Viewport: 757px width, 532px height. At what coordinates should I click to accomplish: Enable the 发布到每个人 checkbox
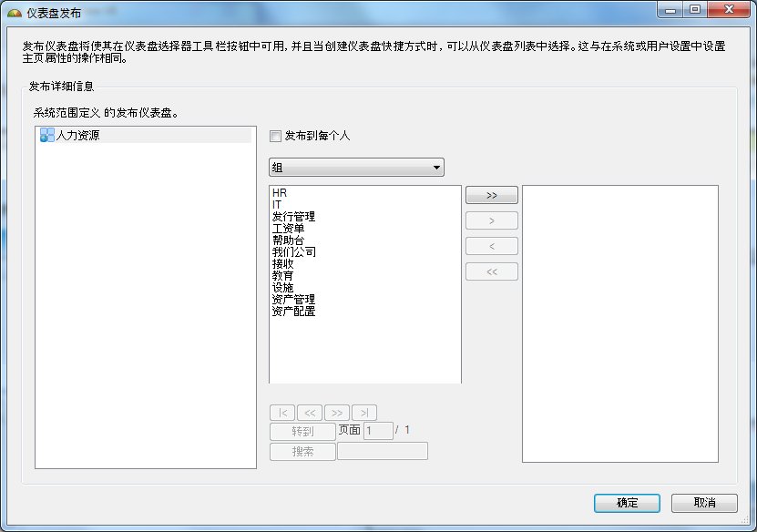[275, 136]
